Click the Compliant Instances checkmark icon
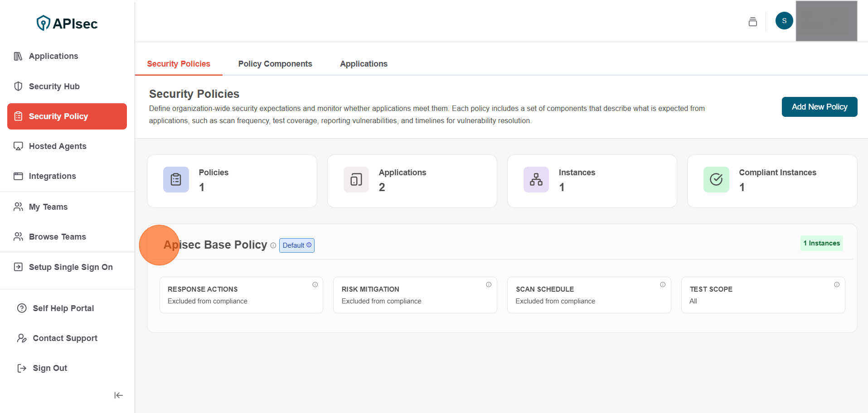 (716, 180)
